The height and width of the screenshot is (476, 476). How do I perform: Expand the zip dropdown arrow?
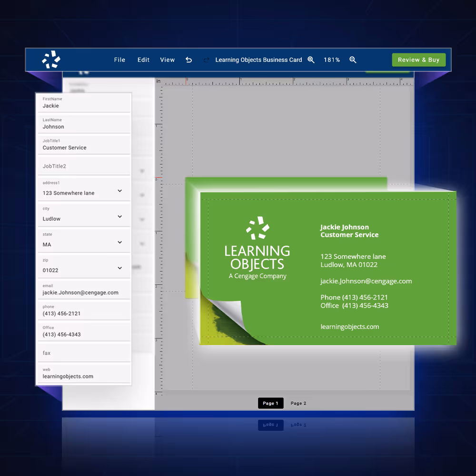pos(119,268)
